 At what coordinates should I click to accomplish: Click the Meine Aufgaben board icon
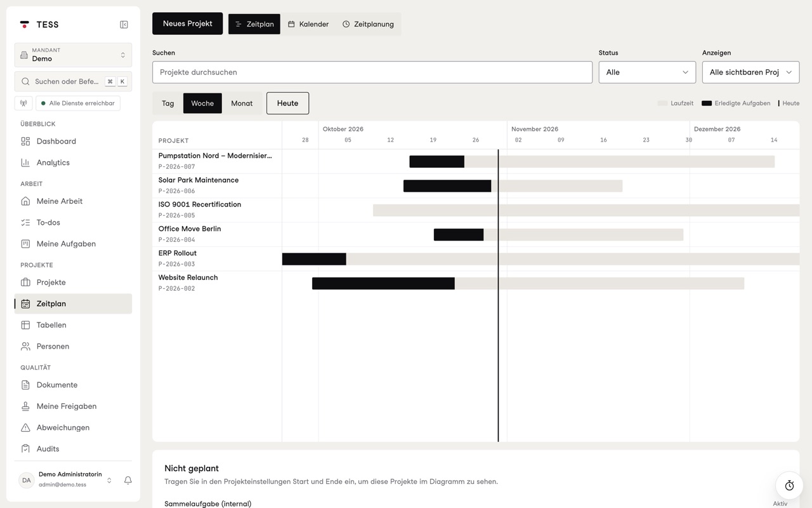coord(25,244)
